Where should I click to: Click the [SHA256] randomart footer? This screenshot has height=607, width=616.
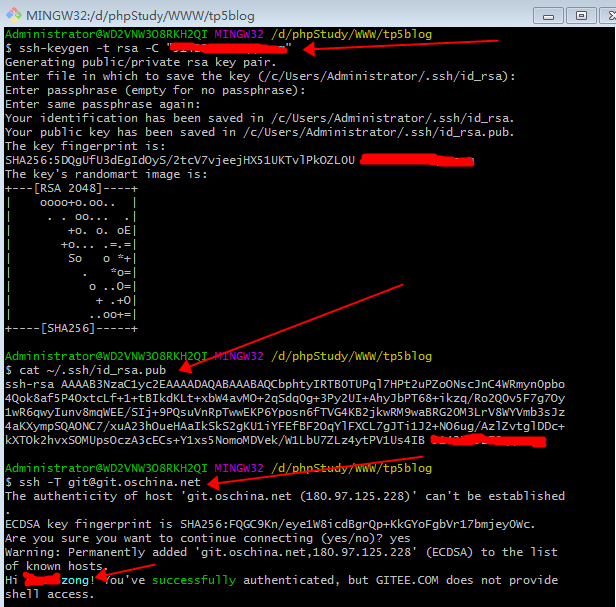[72, 328]
